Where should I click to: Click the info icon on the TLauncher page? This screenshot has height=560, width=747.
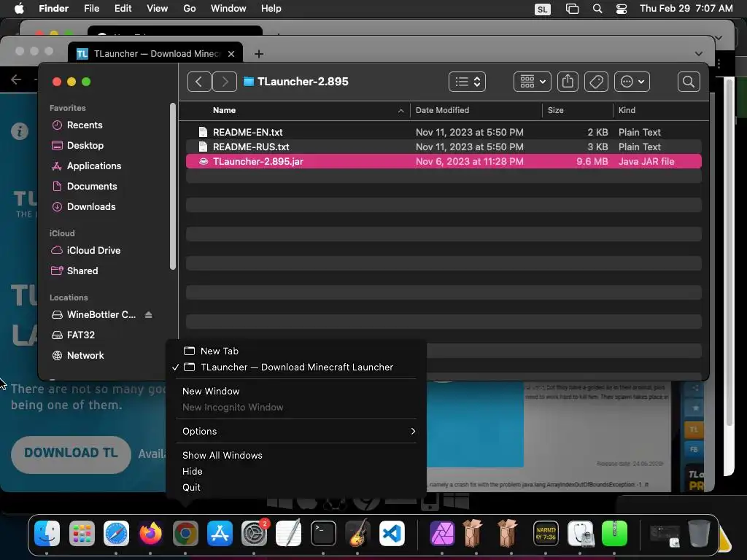click(20, 131)
